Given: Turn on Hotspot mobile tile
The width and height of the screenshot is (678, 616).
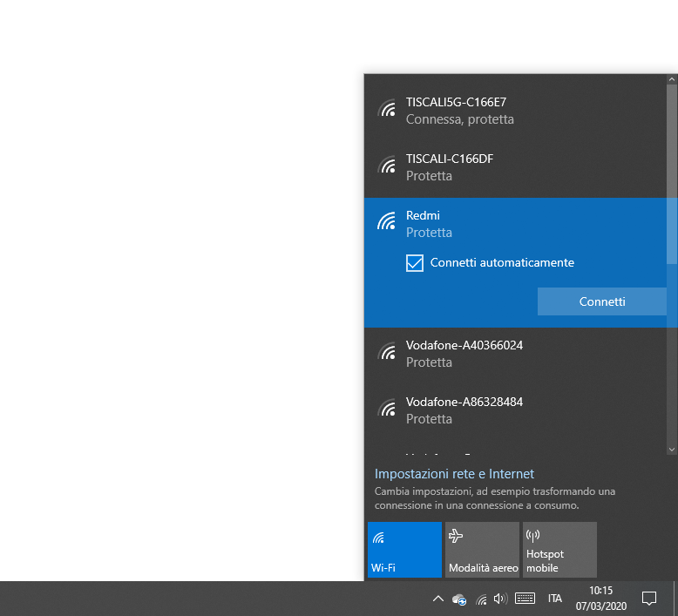Looking at the screenshot, I should (x=559, y=550).
